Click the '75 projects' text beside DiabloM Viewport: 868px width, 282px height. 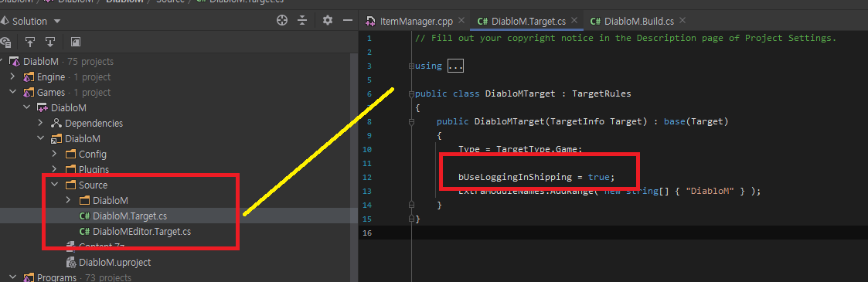coord(90,61)
